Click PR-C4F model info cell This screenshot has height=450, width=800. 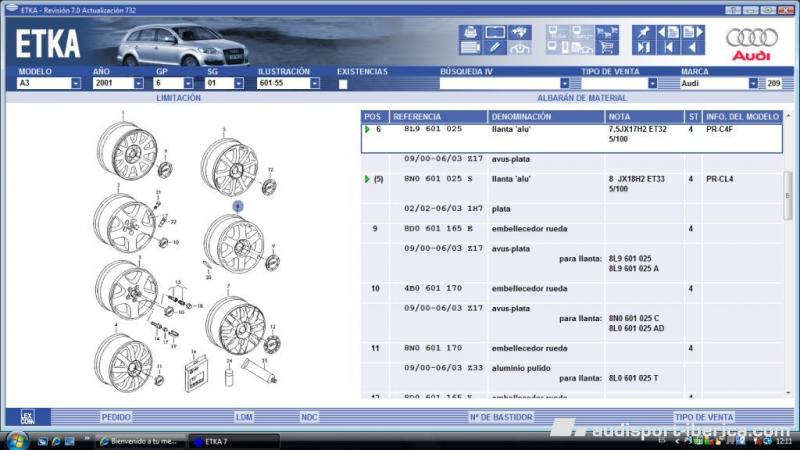click(719, 129)
